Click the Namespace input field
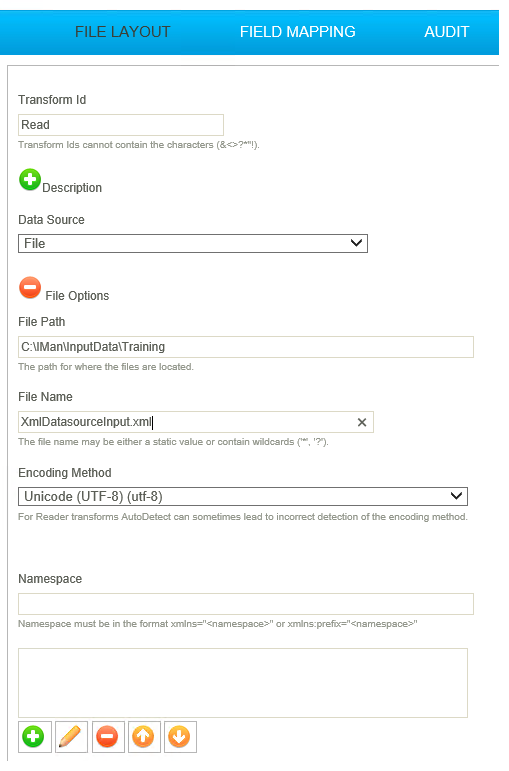This screenshot has height=771, width=509. click(246, 604)
